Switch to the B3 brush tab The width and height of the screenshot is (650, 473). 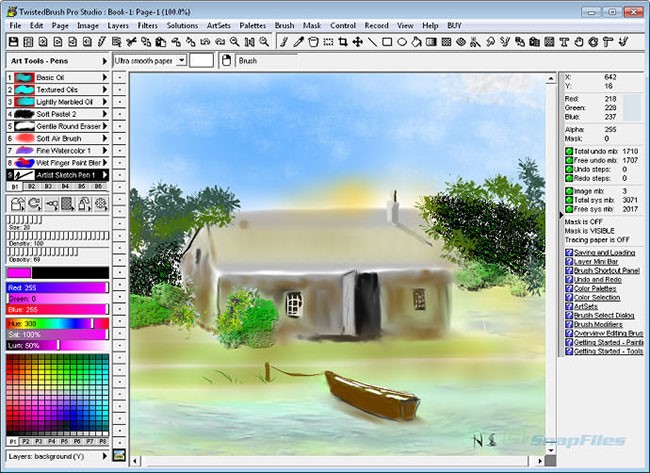pos(48,187)
